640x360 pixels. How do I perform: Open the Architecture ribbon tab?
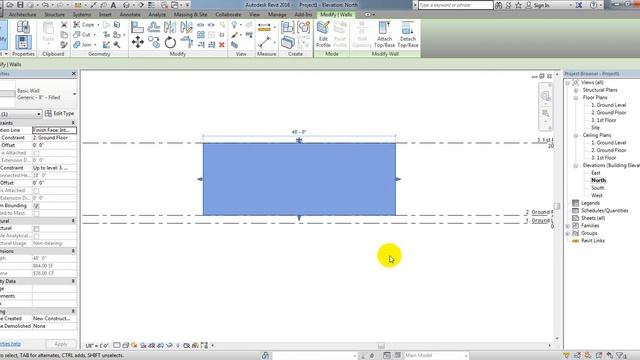(x=22, y=14)
